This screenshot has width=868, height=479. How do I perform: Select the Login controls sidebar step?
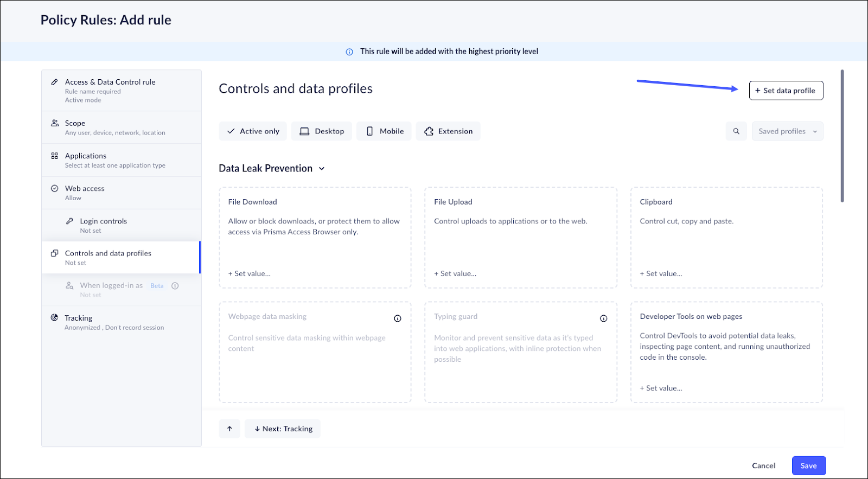pos(103,221)
